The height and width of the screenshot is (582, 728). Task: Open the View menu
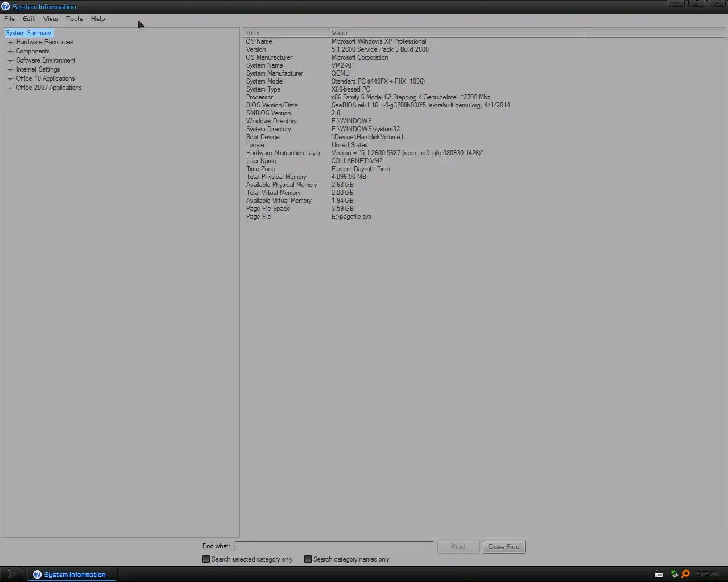pos(51,19)
